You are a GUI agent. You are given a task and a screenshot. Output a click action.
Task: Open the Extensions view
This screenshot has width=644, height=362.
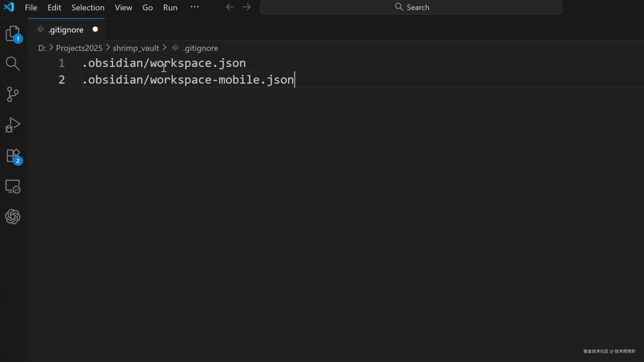[x=13, y=156]
